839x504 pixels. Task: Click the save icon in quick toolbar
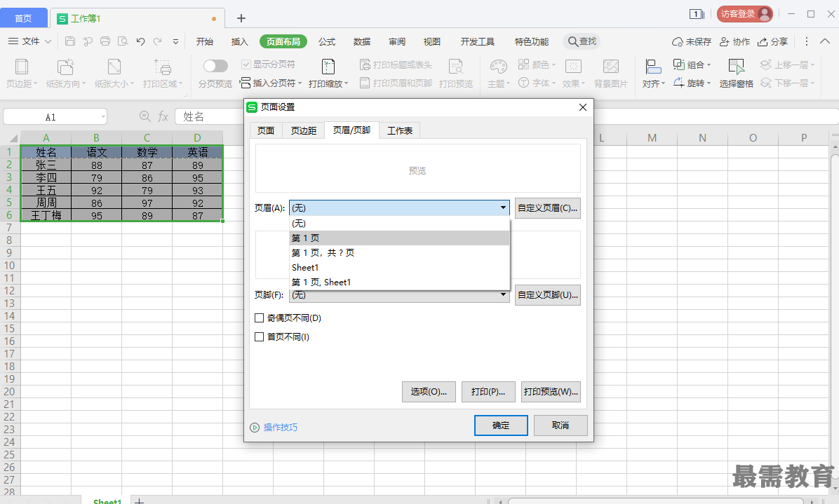point(70,41)
